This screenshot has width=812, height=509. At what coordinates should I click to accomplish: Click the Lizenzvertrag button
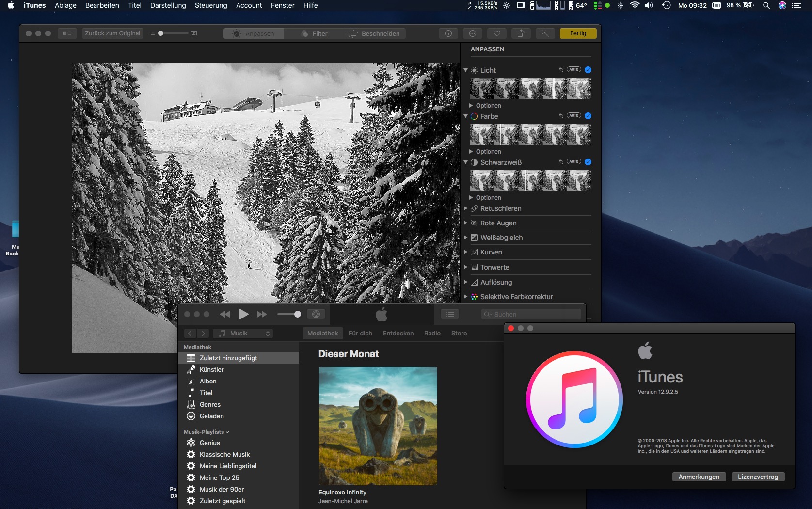pos(758,477)
